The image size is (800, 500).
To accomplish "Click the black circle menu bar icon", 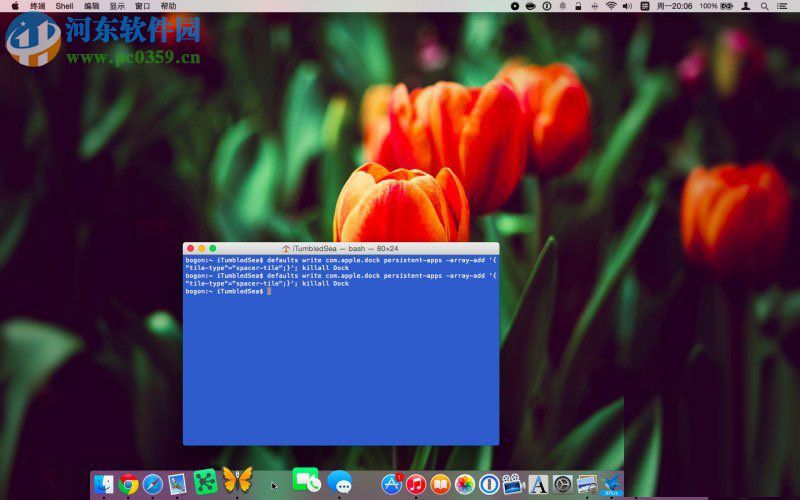I will click(x=515, y=6).
